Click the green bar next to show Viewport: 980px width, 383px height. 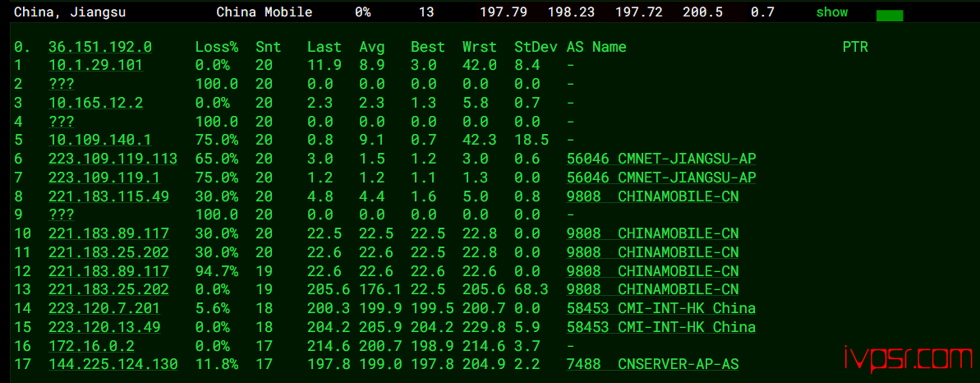(x=890, y=16)
